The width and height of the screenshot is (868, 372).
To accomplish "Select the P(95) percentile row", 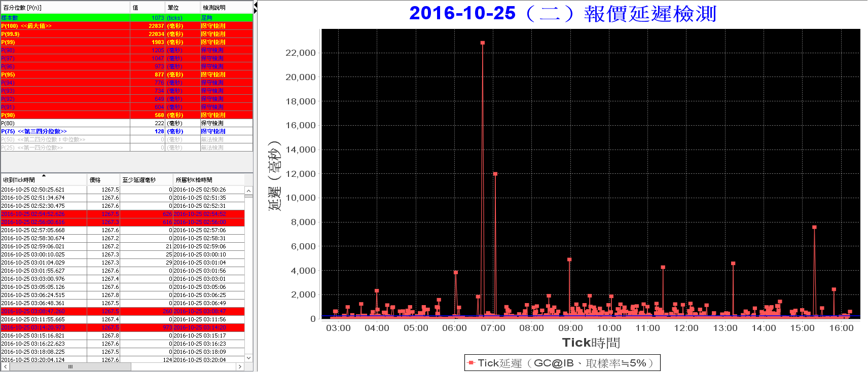I will 127,75.
